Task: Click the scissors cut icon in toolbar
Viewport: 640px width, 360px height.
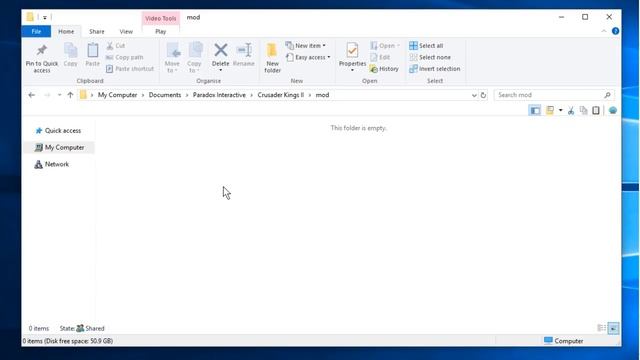Action: tap(571, 110)
